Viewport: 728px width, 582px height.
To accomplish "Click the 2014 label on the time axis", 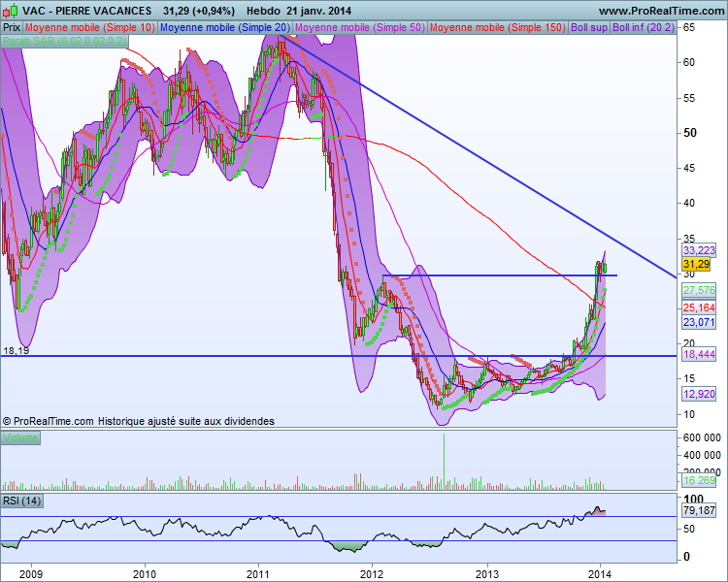I will pyautogui.click(x=600, y=574).
